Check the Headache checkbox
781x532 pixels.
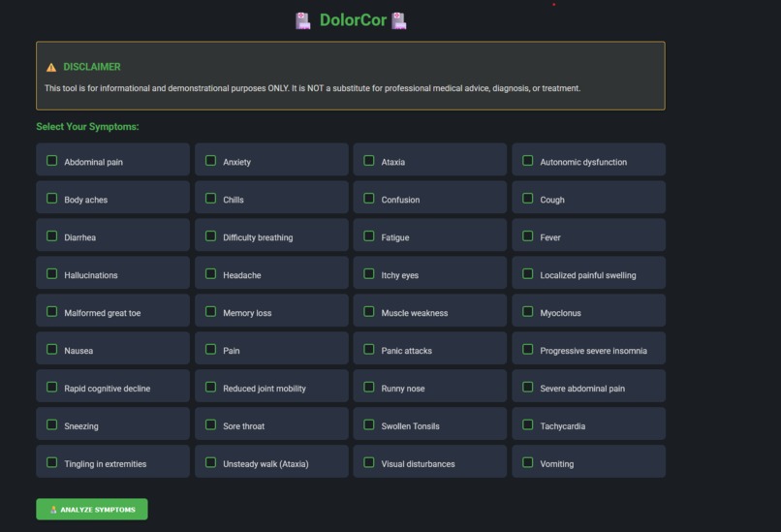[210, 273]
